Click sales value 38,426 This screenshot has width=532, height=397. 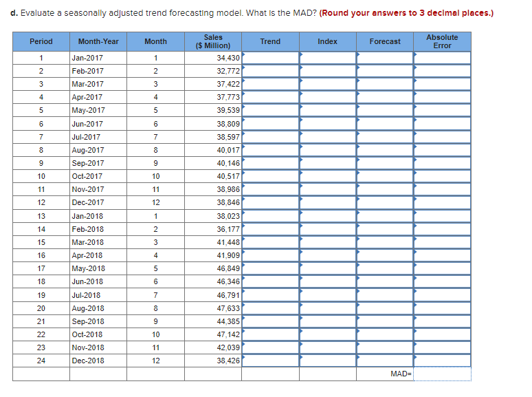228,361
